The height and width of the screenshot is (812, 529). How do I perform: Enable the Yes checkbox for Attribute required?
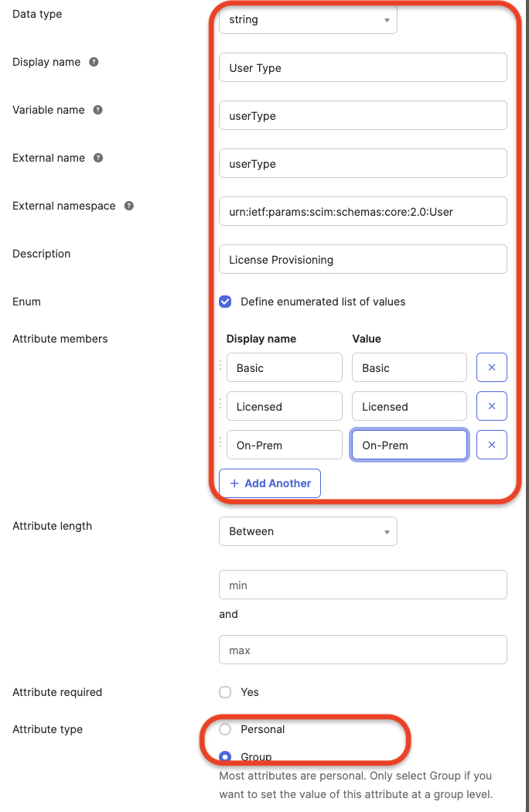[x=224, y=692]
